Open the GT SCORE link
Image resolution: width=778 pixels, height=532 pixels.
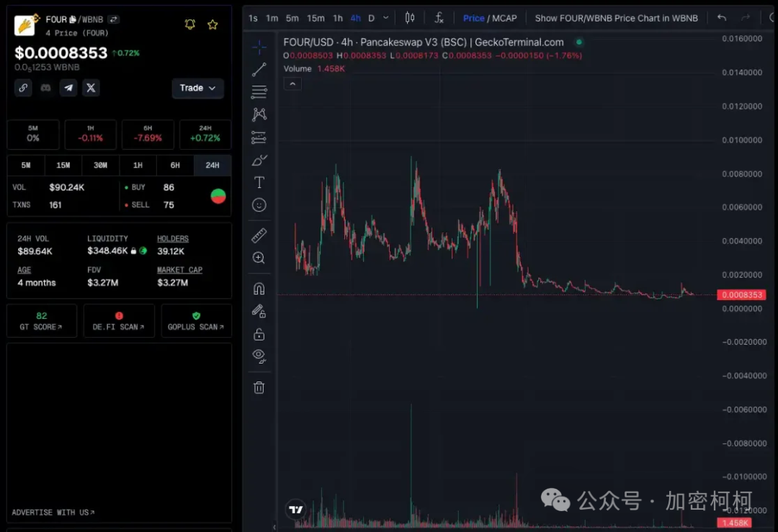42,321
